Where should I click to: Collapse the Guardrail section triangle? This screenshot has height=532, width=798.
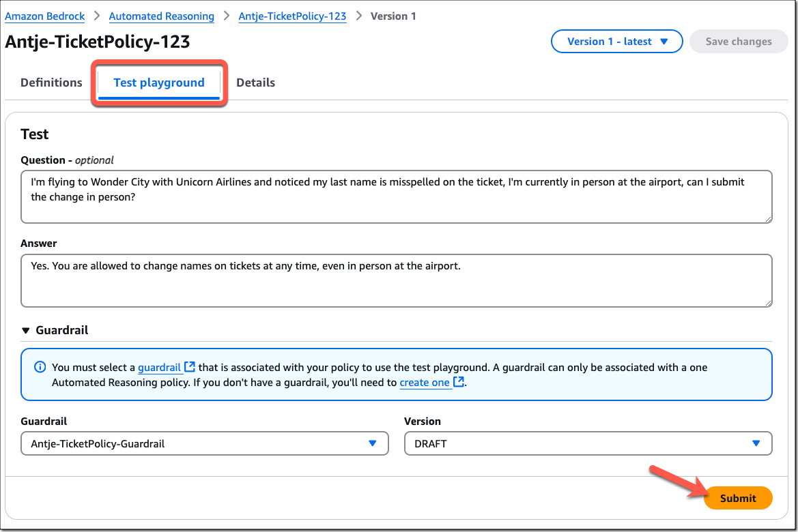pyautogui.click(x=26, y=331)
